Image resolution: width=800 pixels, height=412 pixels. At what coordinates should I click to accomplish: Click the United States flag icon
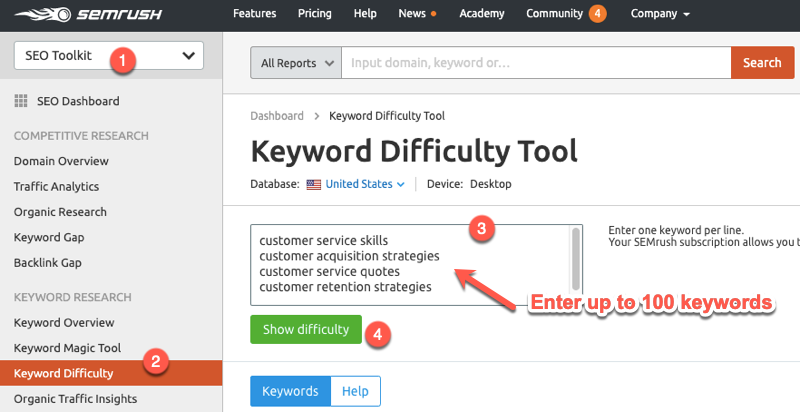point(314,184)
